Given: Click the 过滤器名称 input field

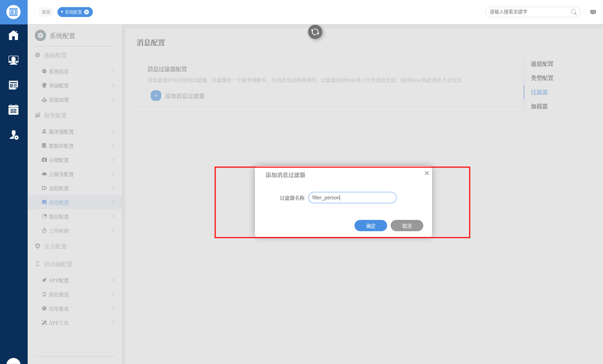Looking at the screenshot, I should point(352,198).
